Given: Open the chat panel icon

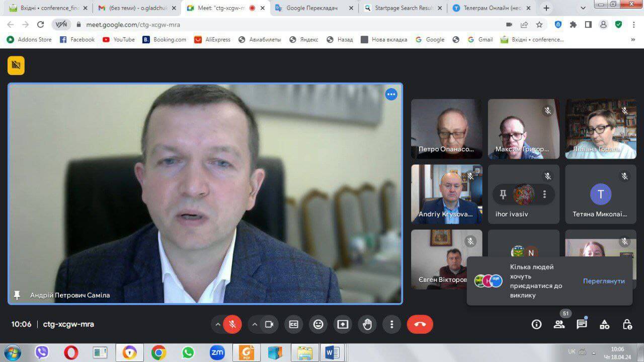Looking at the screenshot, I should [582, 324].
